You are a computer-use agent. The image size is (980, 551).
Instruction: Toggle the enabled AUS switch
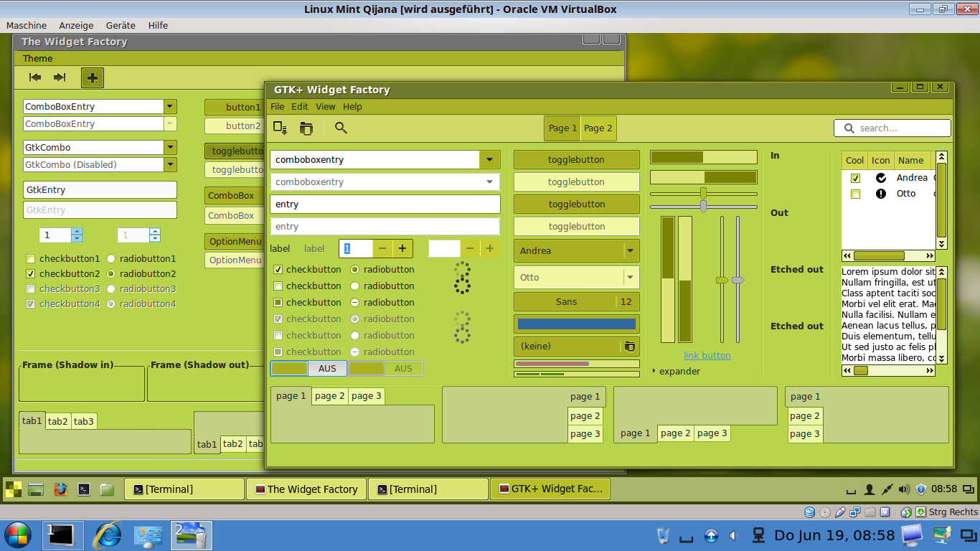tap(308, 368)
